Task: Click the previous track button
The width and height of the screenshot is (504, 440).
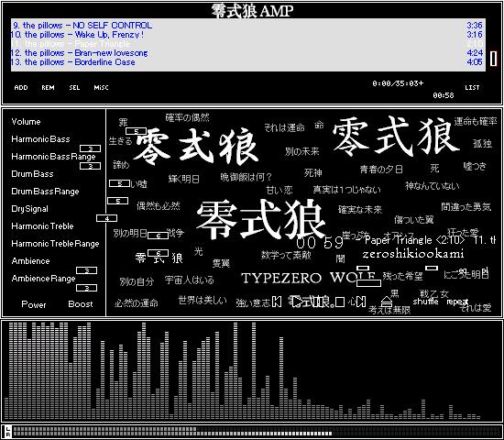Action: (x=277, y=302)
